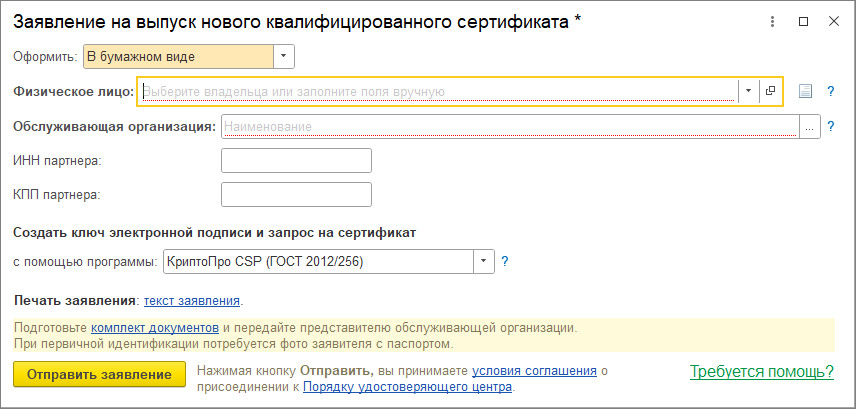Screen dimensions: 856x409
Task: Follow the Порядку удостоверяющего центра link
Action: [407, 386]
